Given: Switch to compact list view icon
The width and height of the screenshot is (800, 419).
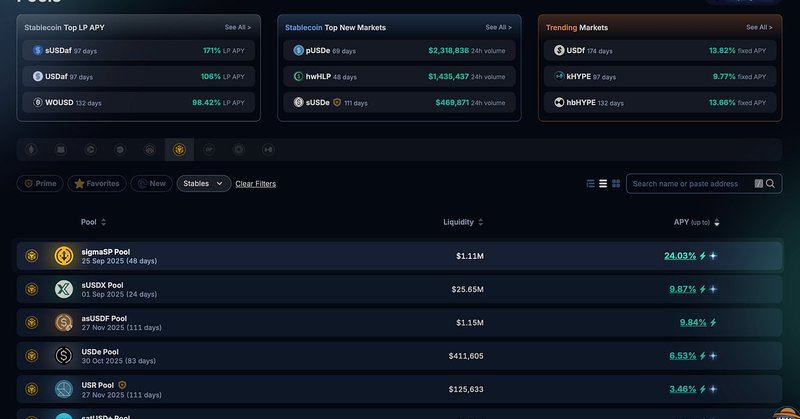Looking at the screenshot, I should point(603,184).
